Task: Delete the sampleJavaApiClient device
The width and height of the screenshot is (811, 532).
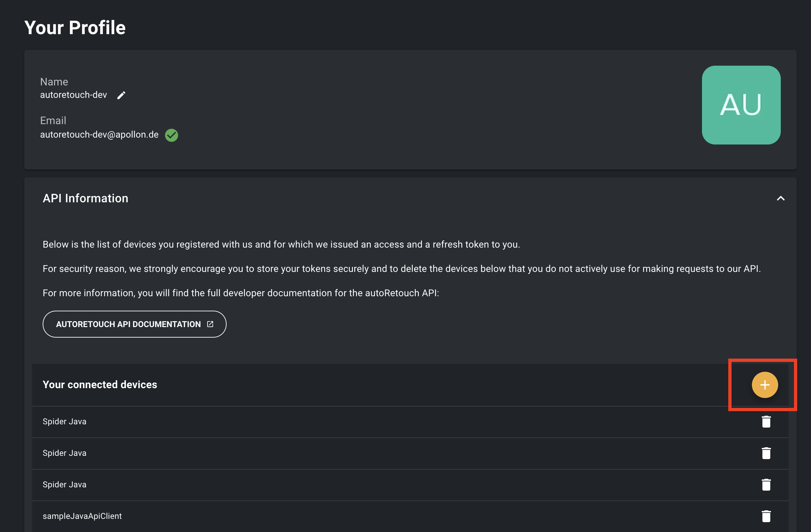Action: click(766, 516)
